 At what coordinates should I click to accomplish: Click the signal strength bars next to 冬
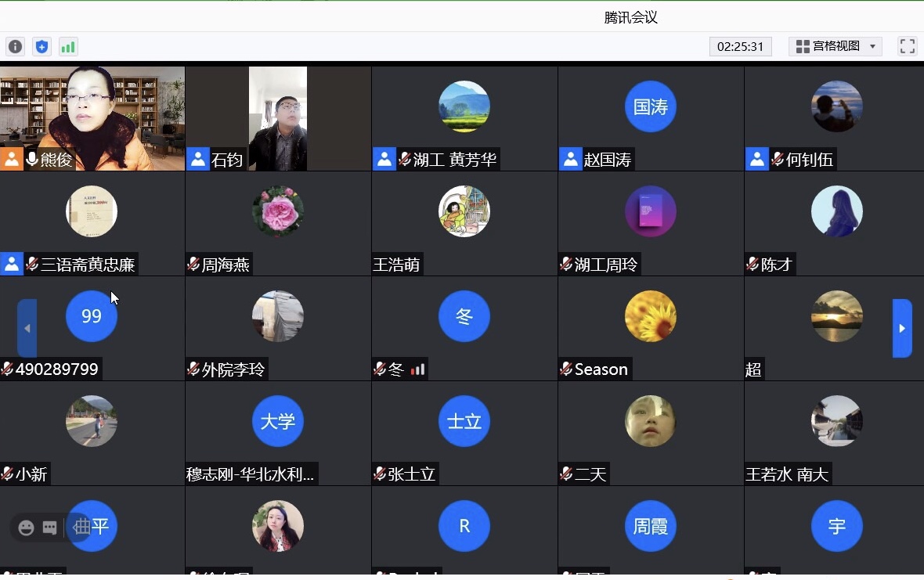(418, 369)
